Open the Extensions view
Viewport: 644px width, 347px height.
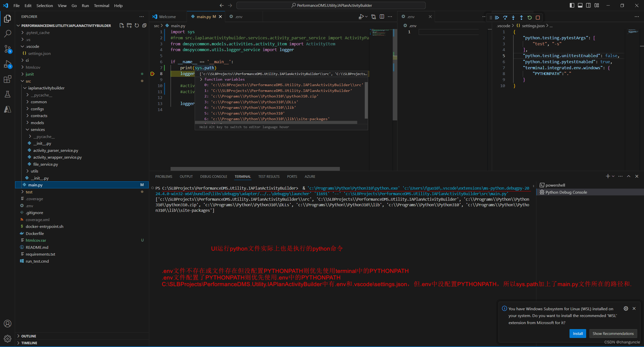click(8, 79)
